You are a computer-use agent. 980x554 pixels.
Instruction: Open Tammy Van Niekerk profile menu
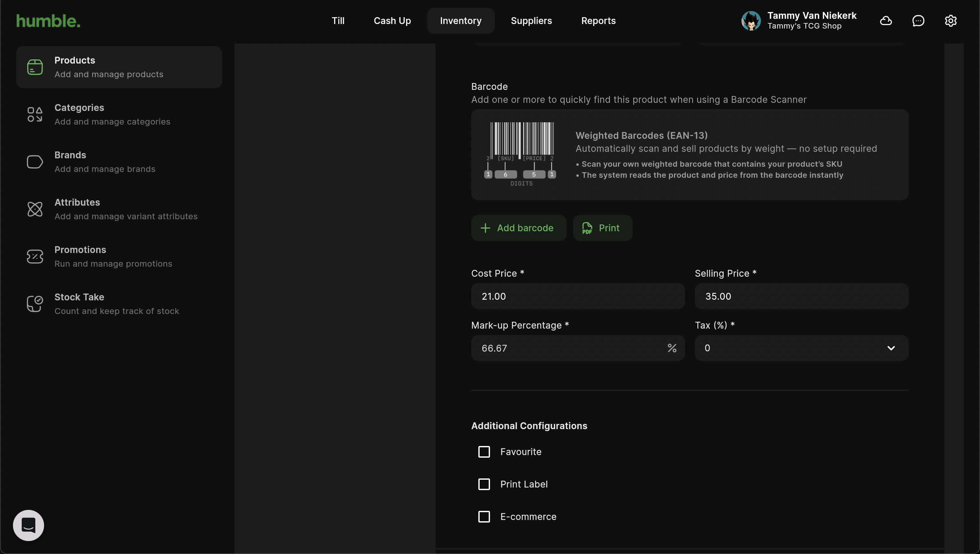pos(798,20)
